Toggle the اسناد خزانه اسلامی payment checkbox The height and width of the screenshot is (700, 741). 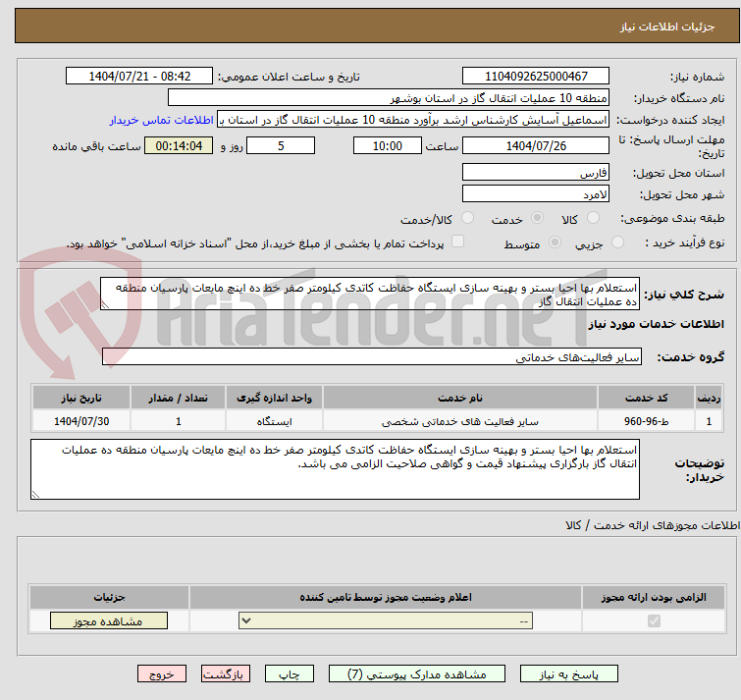(x=457, y=242)
